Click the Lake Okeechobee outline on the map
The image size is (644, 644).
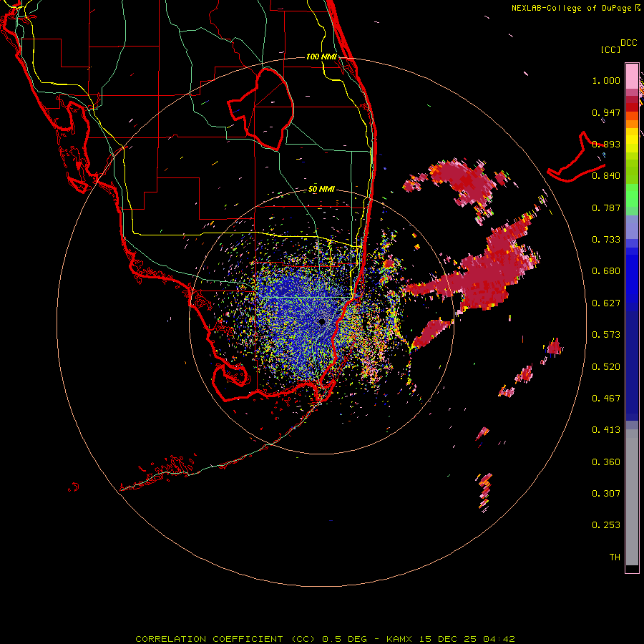[x=260, y=109]
